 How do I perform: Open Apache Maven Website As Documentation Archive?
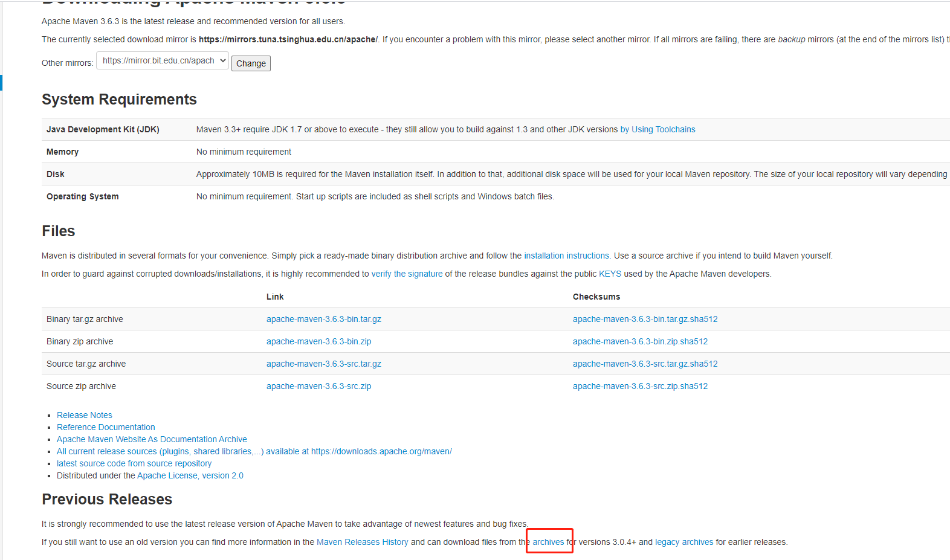[x=152, y=439]
